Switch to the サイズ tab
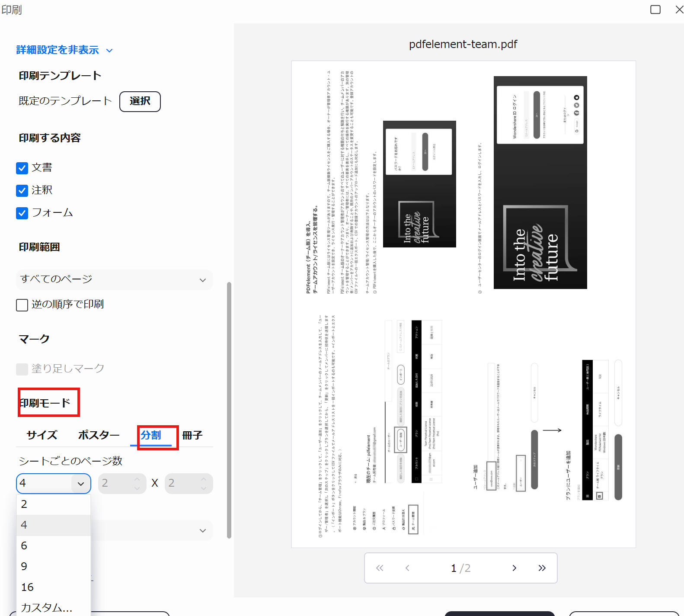This screenshot has height=616, width=684. [x=42, y=435]
